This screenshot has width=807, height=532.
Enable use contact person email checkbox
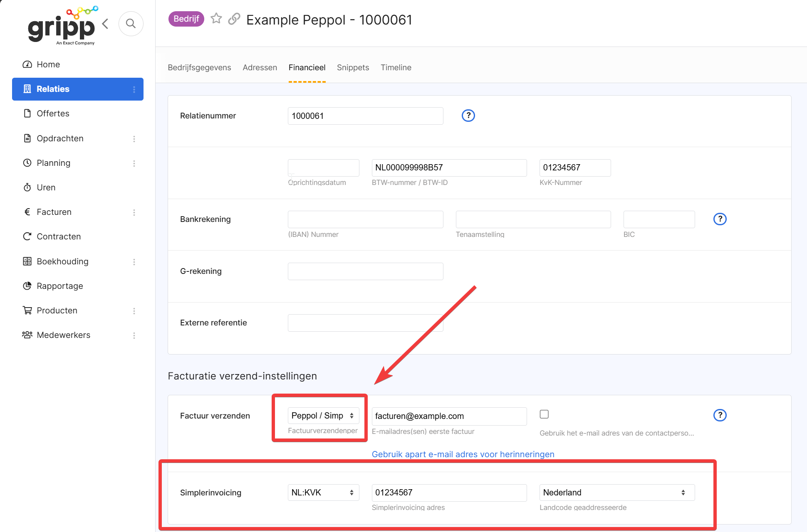point(544,414)
